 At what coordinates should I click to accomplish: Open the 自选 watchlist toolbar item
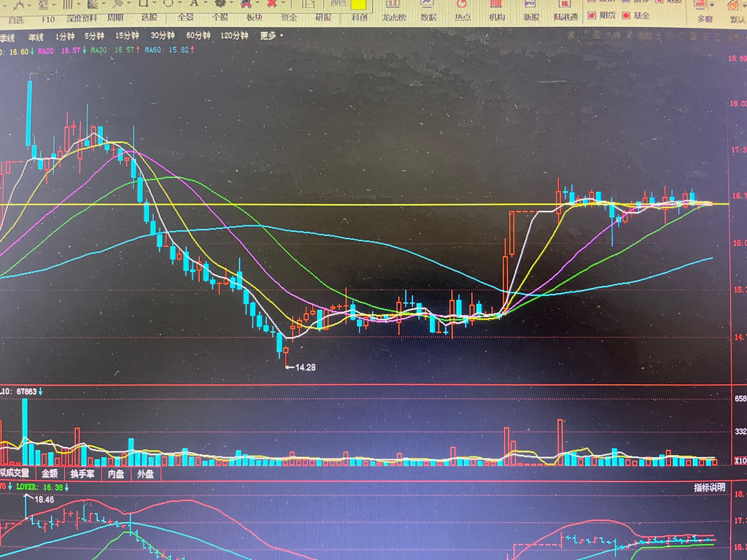16,19
